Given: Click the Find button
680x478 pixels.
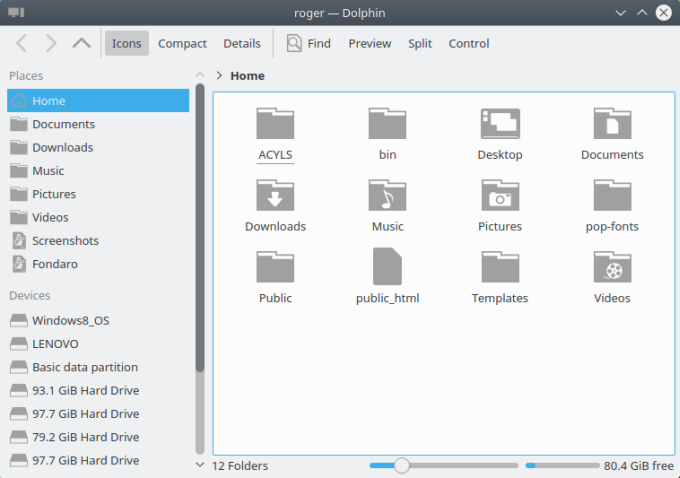Looking at the screenshot, I should [x=309, y=43].
